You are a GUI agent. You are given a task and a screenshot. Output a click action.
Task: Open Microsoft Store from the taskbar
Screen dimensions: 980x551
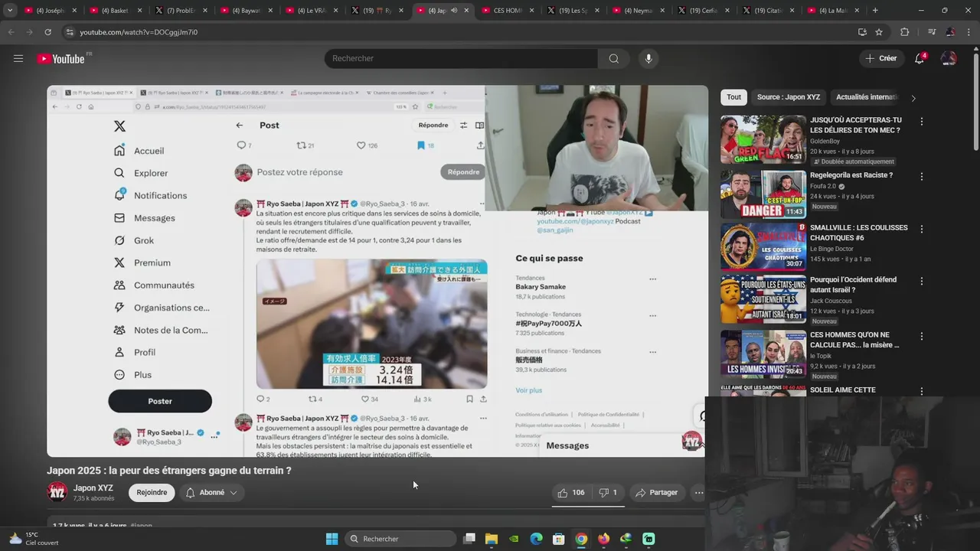click(559, 539)
